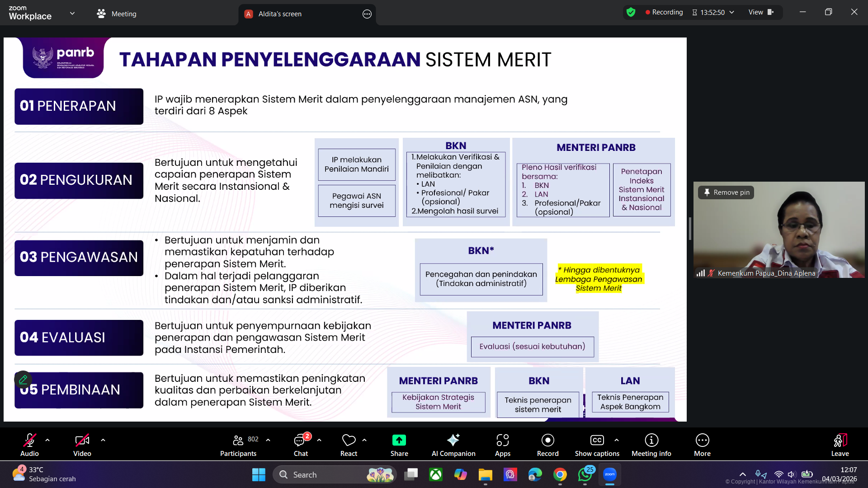Viewport: 868px width, 488px height.
Task: Enable Show captions
Action: 597,444
